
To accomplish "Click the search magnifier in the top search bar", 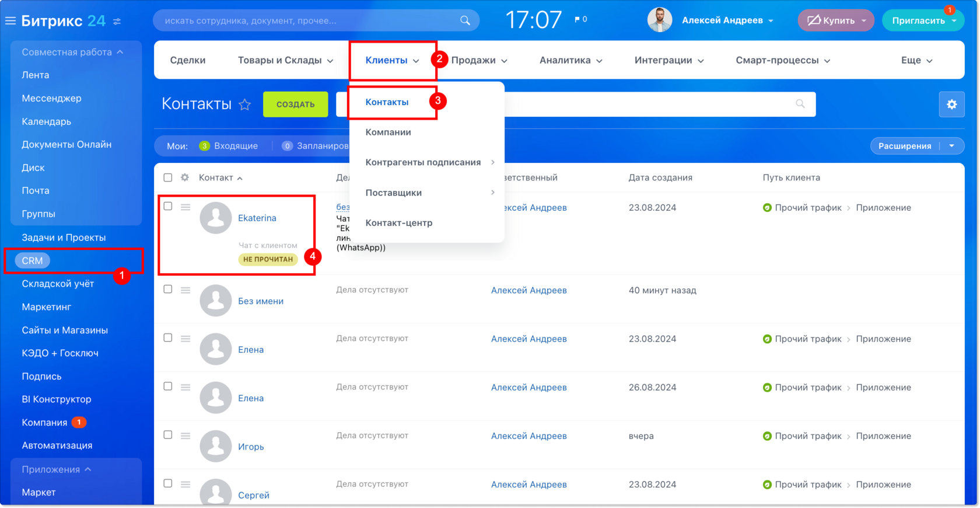I will pyautogui.click(x=465, y=20).
